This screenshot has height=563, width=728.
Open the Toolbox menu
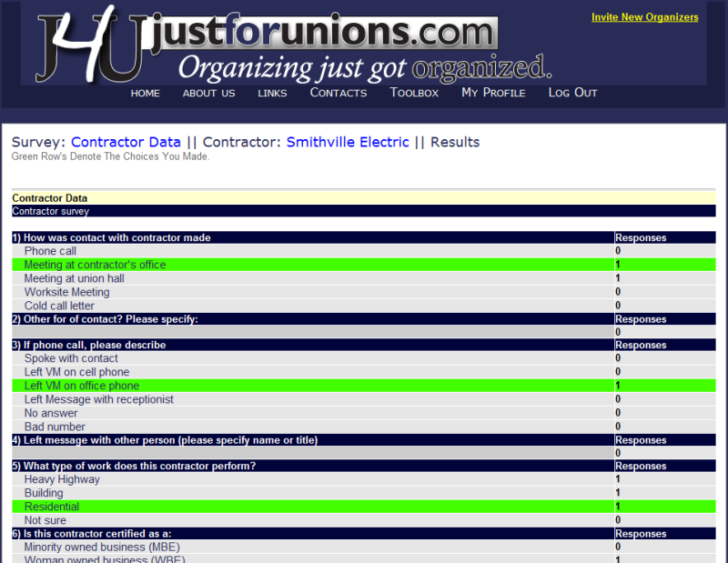pyautogui.click(x=414, y=93)
